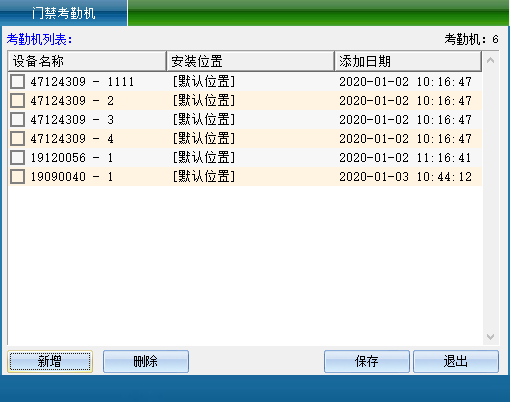Click the 默认位置 cell of 19120056 - 1
The height and width of the screenshot is (402, 510).
204,158
